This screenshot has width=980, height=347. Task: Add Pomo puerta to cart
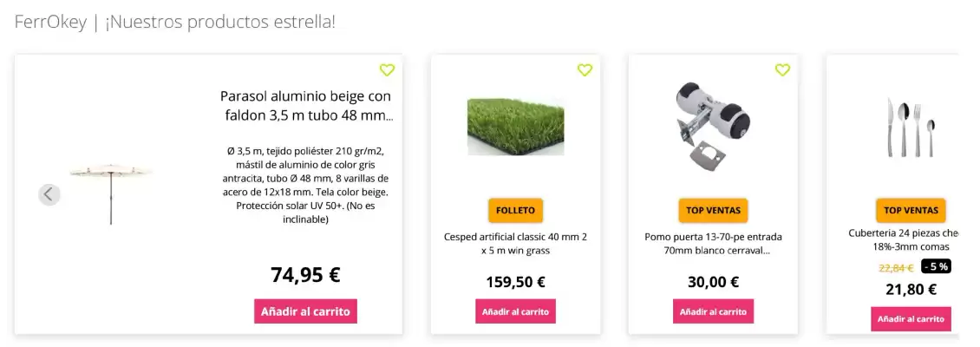click(713, 311)
